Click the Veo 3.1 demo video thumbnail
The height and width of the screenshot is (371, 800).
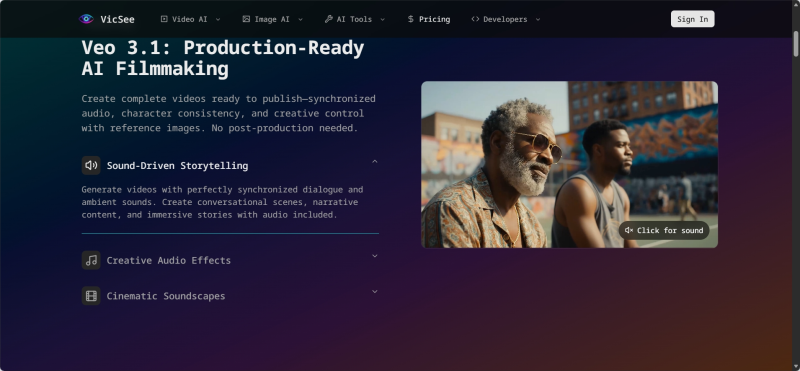point(569,164)
